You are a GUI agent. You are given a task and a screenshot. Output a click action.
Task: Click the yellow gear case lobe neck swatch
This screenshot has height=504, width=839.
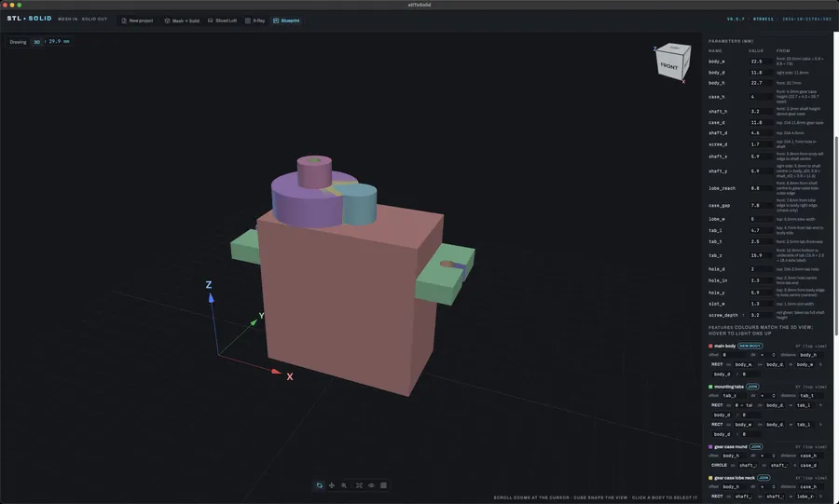point(710,478)
